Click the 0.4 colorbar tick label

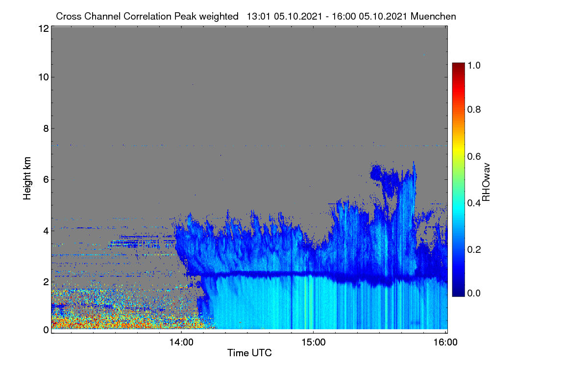point(475,203)
